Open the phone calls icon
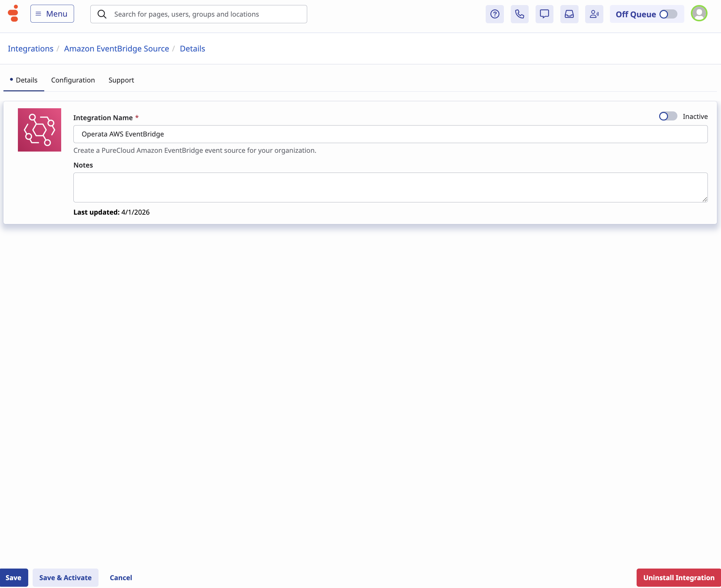The width and height of the screenshot is (721, 588). click(519, 14)
